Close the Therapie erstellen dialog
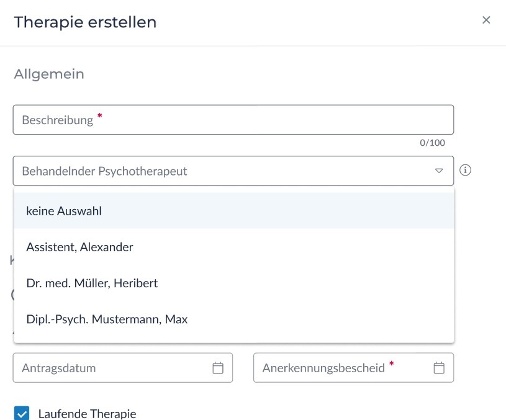 [x=486, y=20]
